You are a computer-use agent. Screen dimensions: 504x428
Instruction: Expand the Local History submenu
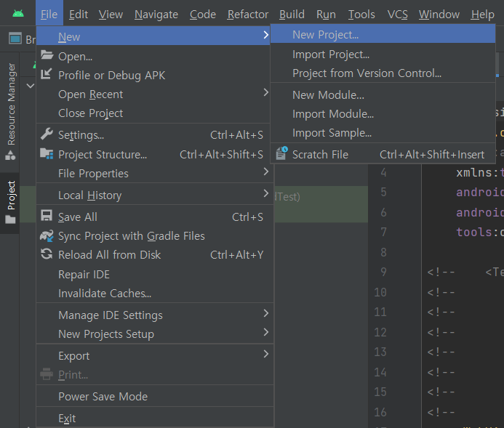pyautogui.click(x=266, y=195)
